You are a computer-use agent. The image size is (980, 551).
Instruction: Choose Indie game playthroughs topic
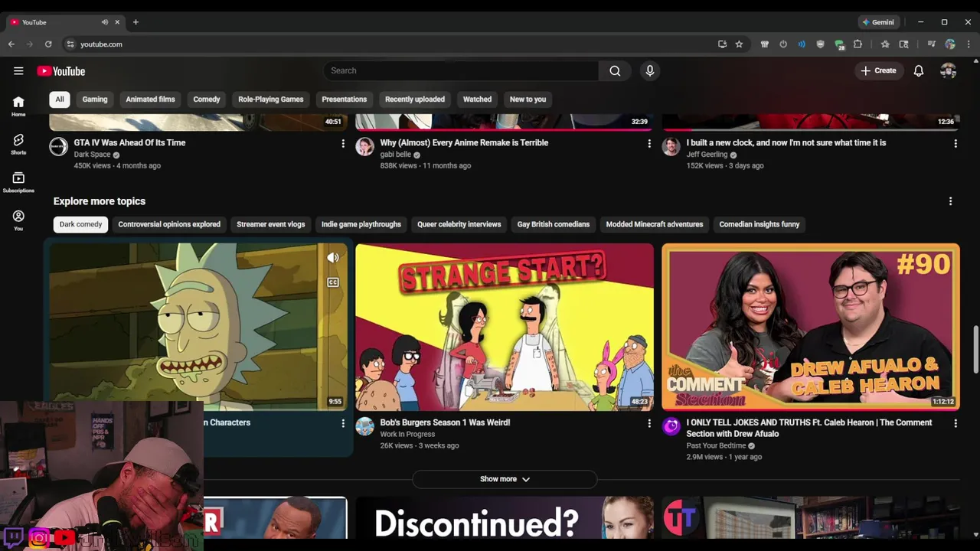point(361,224)
